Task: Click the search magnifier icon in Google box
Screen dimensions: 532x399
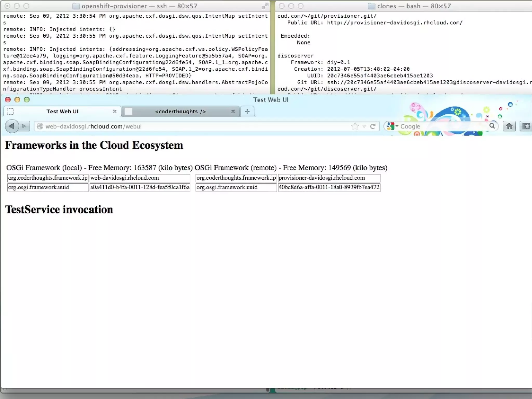Action: (492, 126)
